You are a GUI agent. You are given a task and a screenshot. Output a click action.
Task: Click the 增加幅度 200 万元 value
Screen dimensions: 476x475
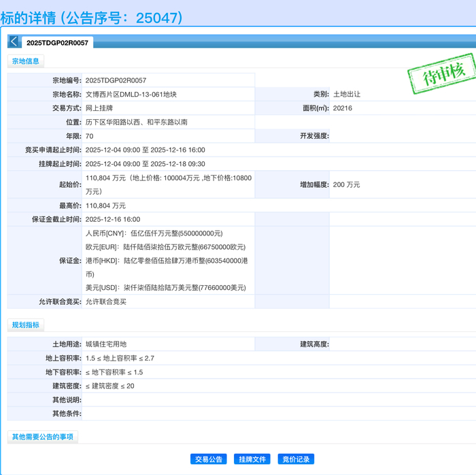pyautogui.click(x=346, y=184)
